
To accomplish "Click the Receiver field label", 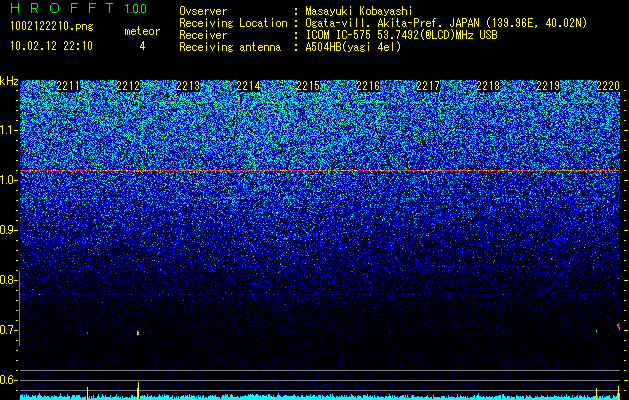I will pyautogui.click(x=203, y=35).
